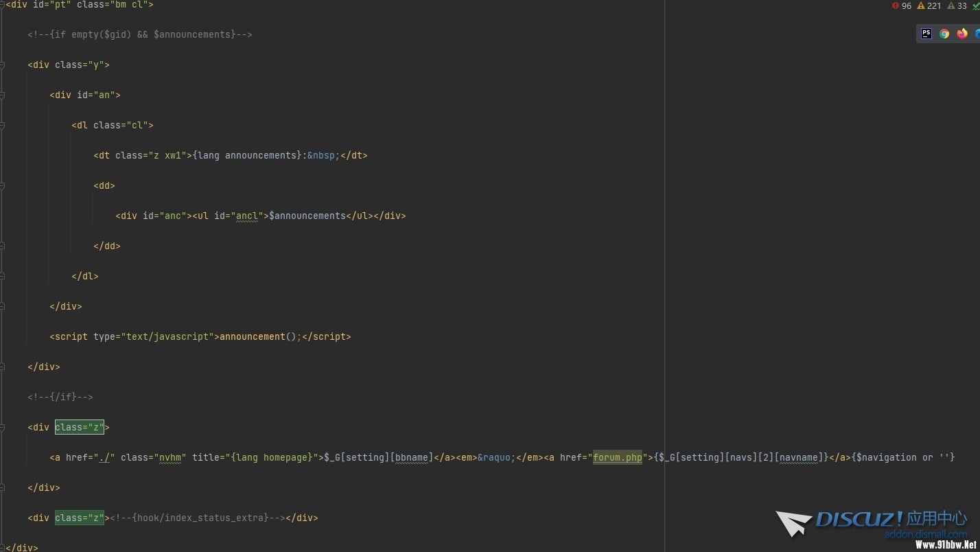Collapse the div id="pt" code block
This screenshot has height=552, width=980.
3,5
